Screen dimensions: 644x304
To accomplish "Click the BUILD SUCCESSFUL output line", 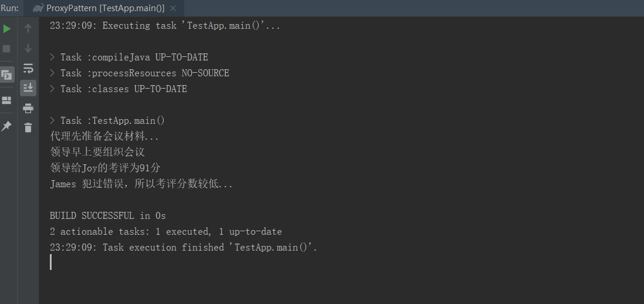I will tap(108, 216).
